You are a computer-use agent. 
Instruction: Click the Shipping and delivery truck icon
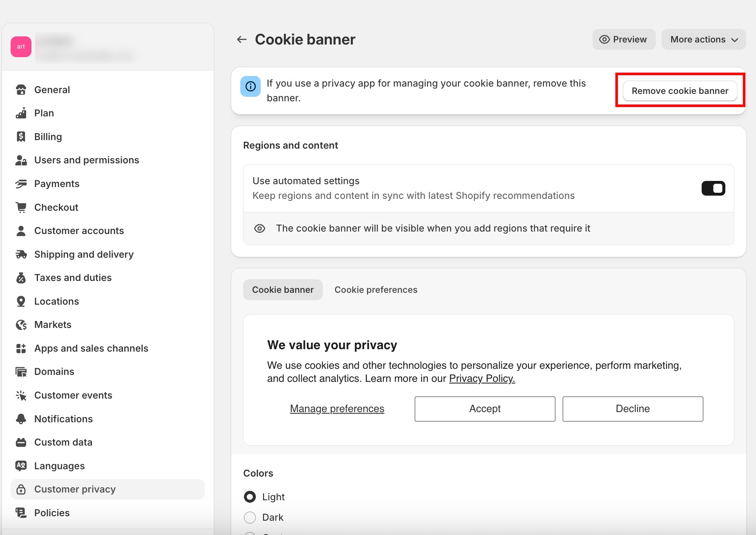click(x=21, y=254)
